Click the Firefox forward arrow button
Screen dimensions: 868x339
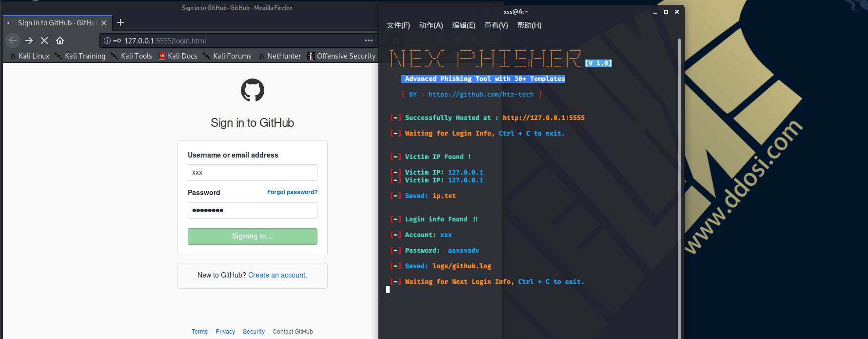29,40
